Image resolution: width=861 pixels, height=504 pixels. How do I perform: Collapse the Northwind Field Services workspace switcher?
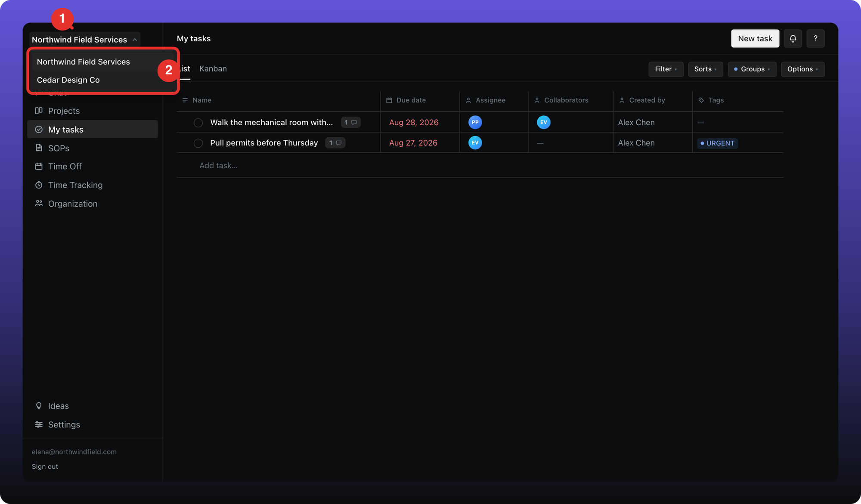pyautogui.click(x=85, y=40)
